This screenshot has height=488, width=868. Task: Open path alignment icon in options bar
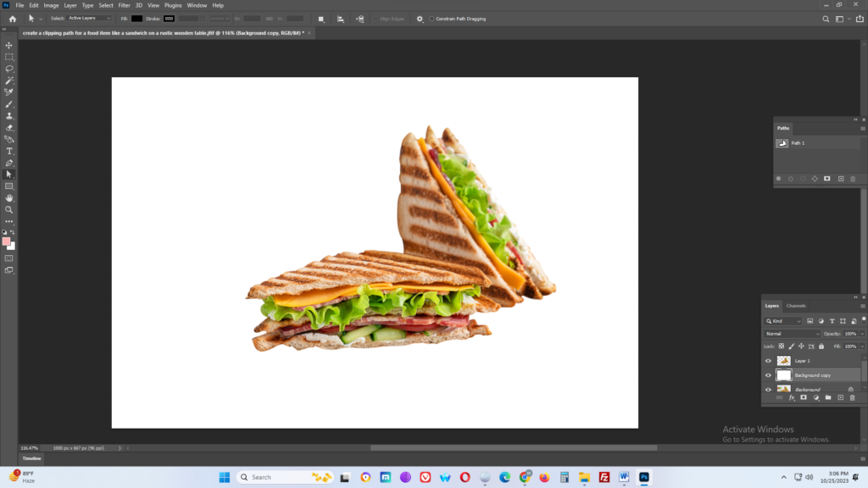click(341, 19)
